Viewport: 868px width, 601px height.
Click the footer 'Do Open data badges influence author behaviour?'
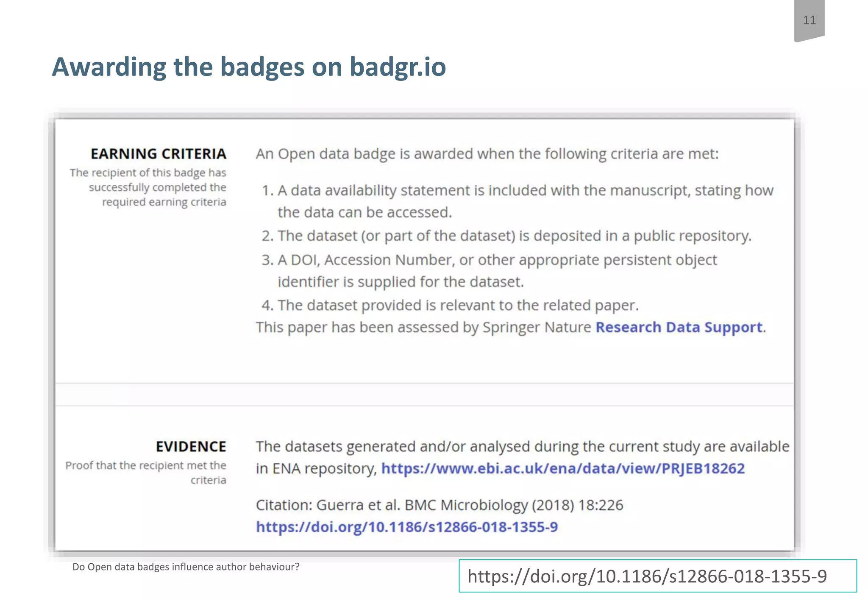point(186,567)
